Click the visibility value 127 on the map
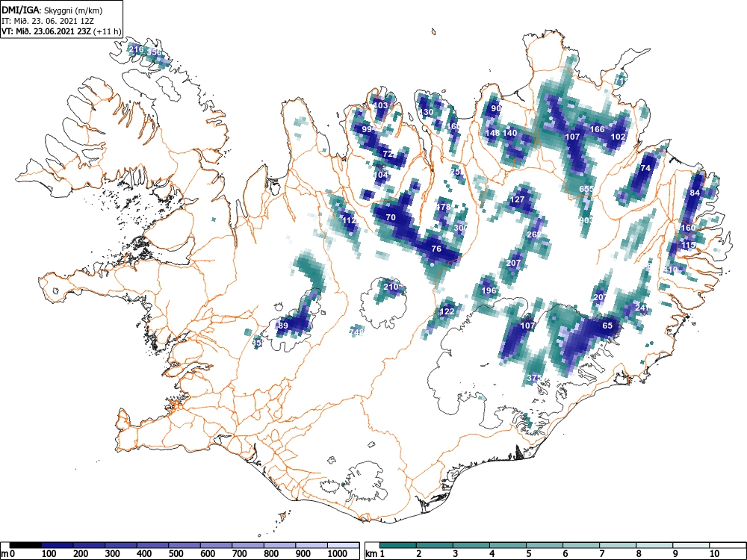 pos(517,199)
